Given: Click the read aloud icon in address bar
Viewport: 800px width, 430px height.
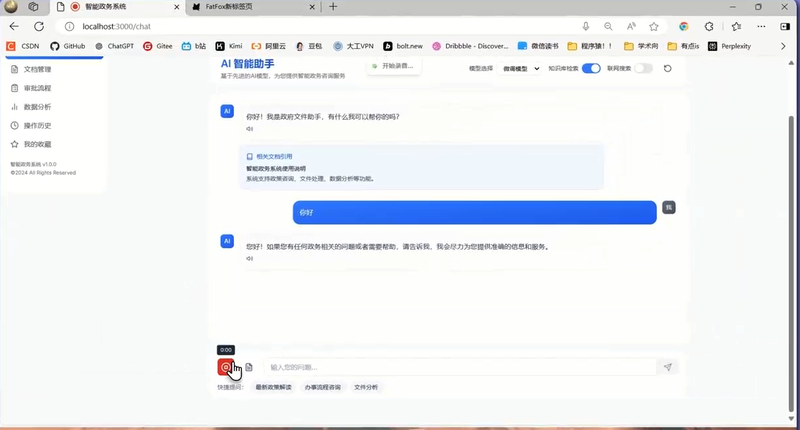Looking at the screenshot, I should pyautogui.click(x=631, y=27).
